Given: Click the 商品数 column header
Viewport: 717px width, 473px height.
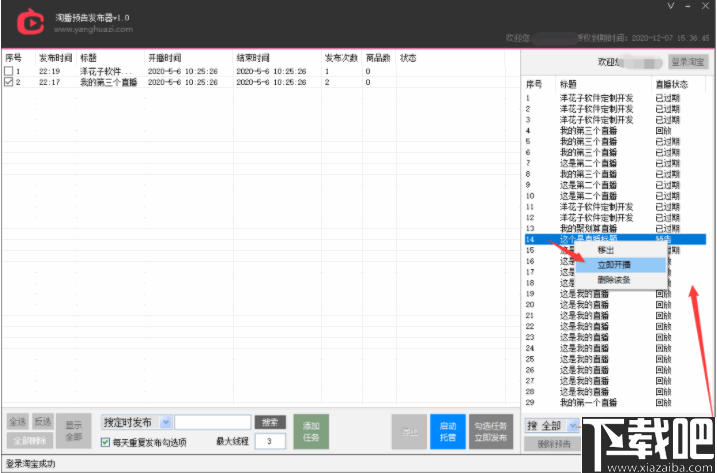Looking at the screenshot, I should pos(378,58).
